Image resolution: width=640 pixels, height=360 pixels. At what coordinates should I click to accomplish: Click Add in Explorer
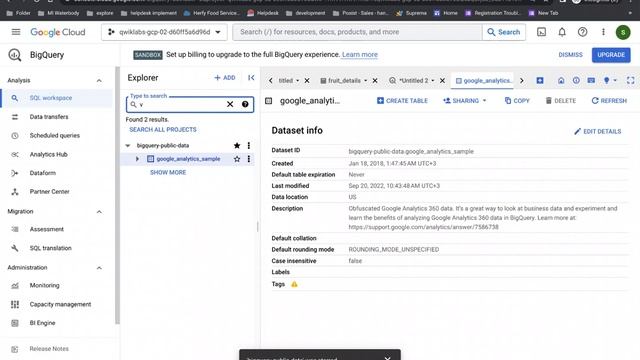[x=225, y=78]
